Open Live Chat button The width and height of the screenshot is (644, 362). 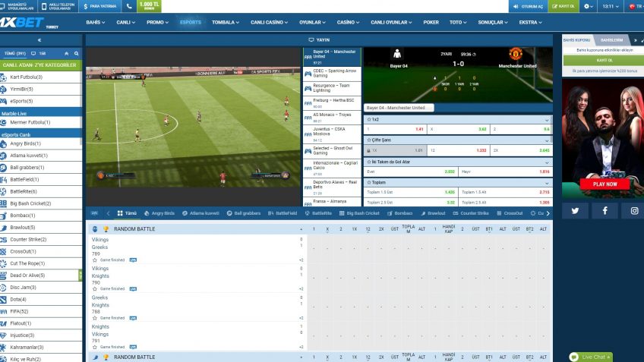[591, 357]
